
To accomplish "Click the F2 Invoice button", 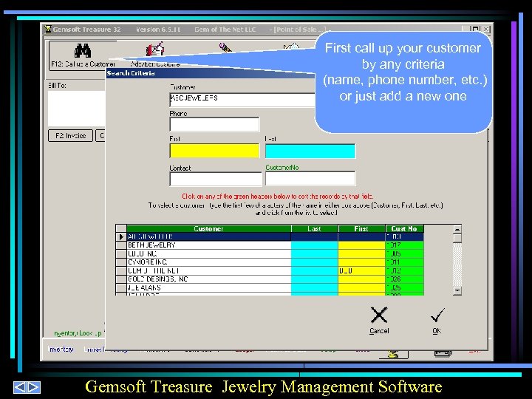I will [x=70, y=136].
